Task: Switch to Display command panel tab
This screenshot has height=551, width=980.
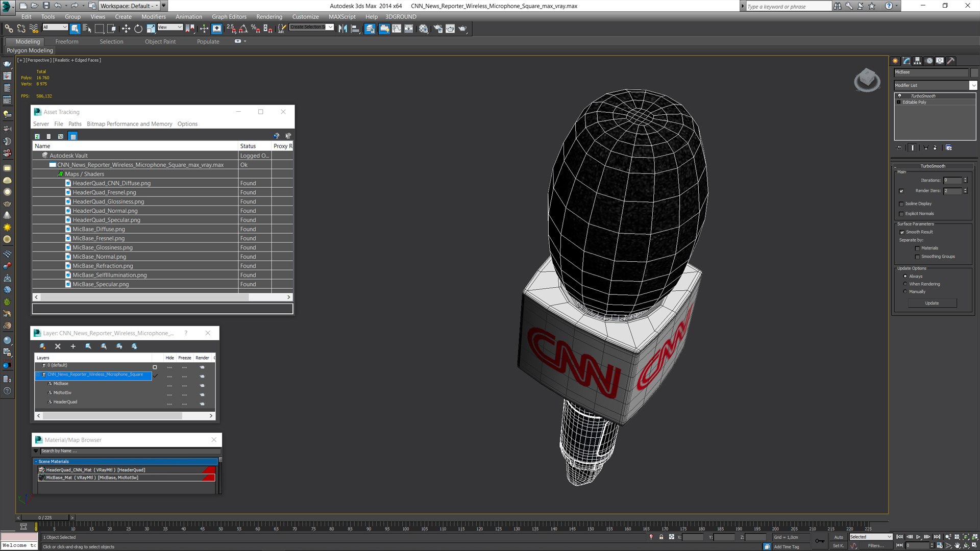Action: (x=940, y=61)
